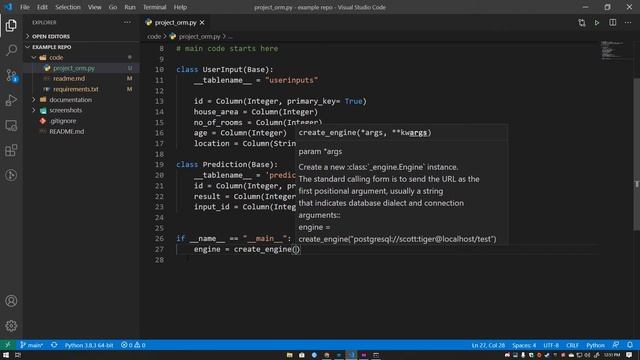Click the remote window indicator in status bar

7,345
